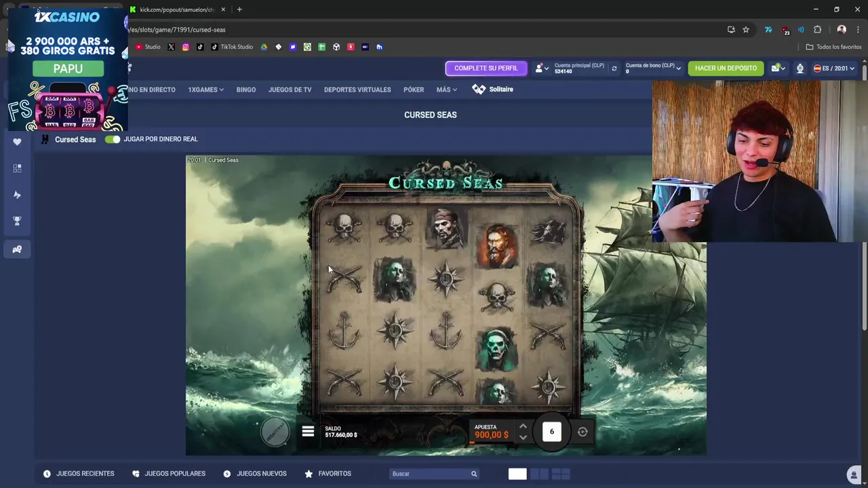
Task: Decrease the bet with the down arrow
Action: pos(523,438)
